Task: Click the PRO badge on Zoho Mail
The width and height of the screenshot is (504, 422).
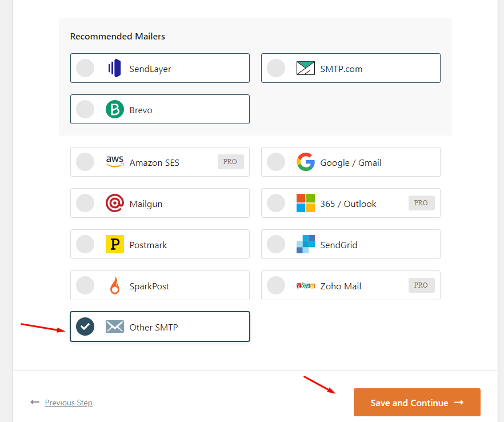Action: coord(421,285)
